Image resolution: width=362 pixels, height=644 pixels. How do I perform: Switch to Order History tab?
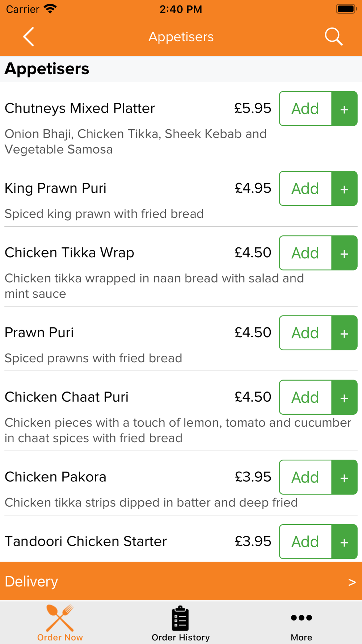point(181,624)
